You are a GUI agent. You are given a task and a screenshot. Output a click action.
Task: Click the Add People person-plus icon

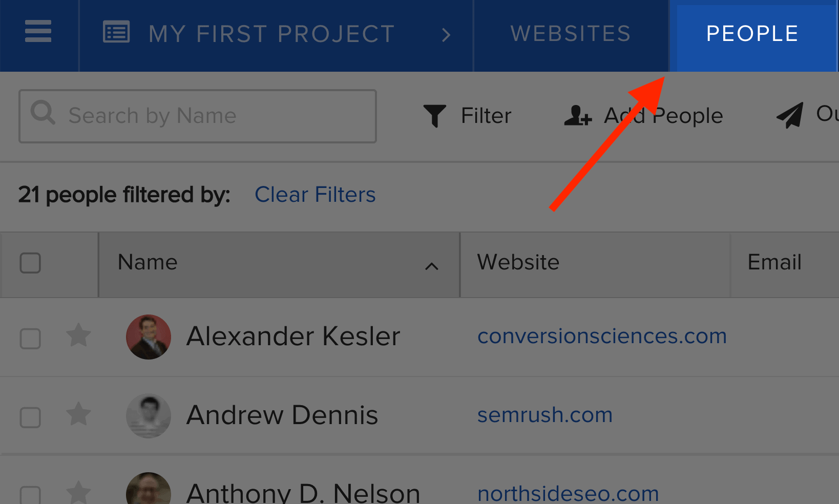[x=578, y=116]
